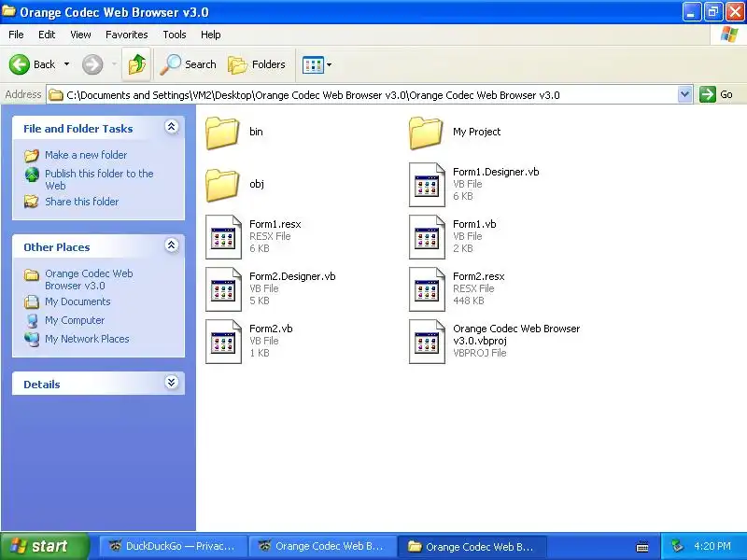Image resolution: width=747 pixels, height=560 pixels.
Task: Select the Form1.Designer.vb file icon
Action: [427, 185]
